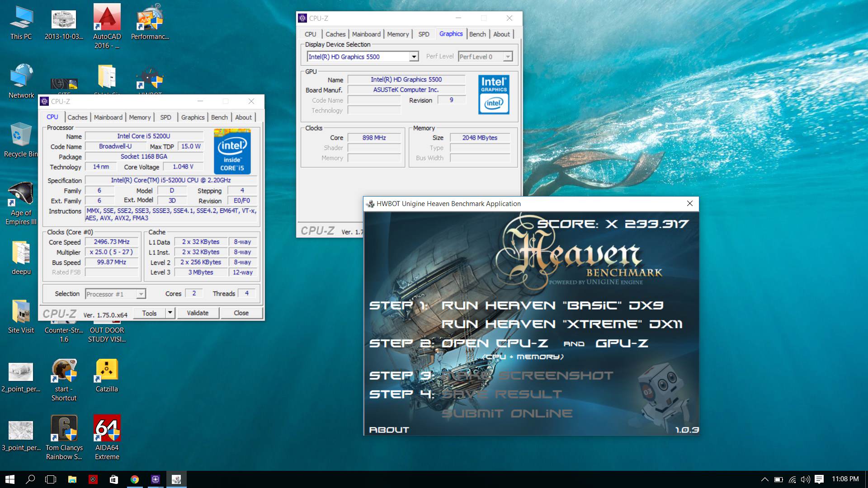This screenshot has width=868, height=488.
Task: Switch to HWBOT Heaven taskbar icon
Action: pos(176,479)
